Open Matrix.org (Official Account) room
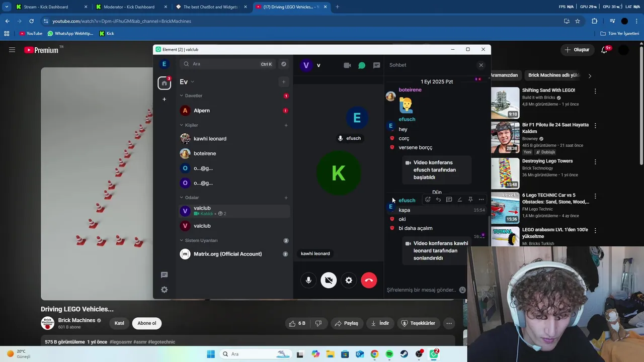This screenshot has width=644, height=362. click(x=234, y=254)
